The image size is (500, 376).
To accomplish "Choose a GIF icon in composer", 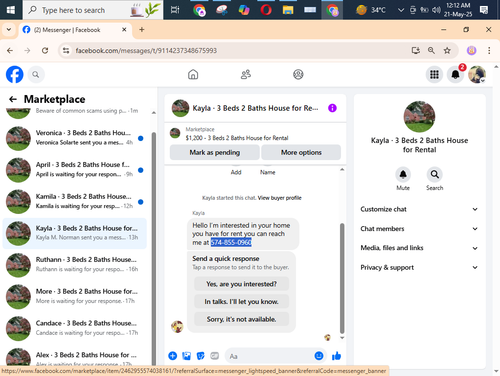I will pos(214,356).
